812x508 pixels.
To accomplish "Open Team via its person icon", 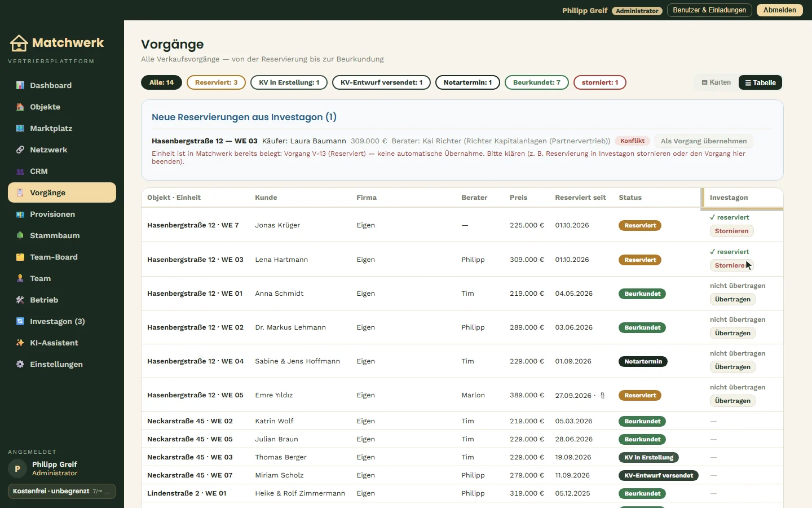I will click(20, 278).
